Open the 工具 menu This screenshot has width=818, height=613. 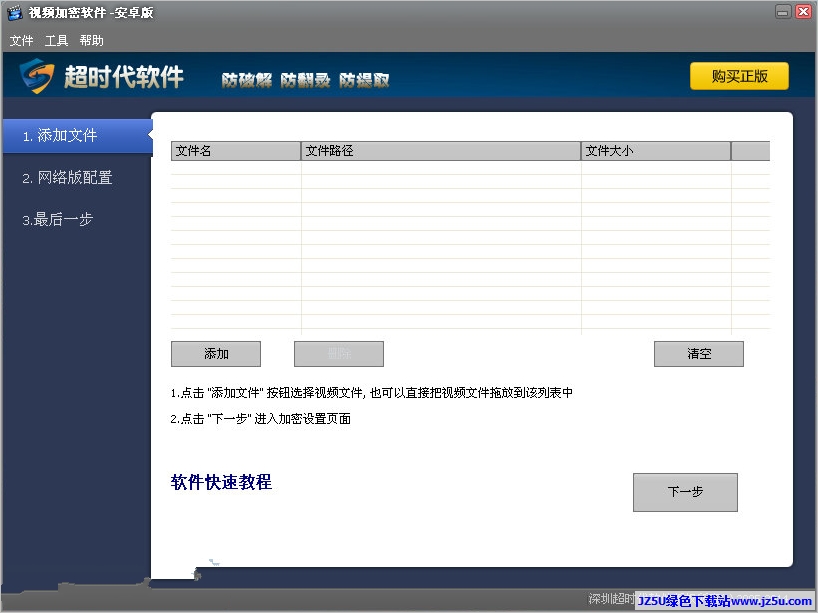point(56,41)
